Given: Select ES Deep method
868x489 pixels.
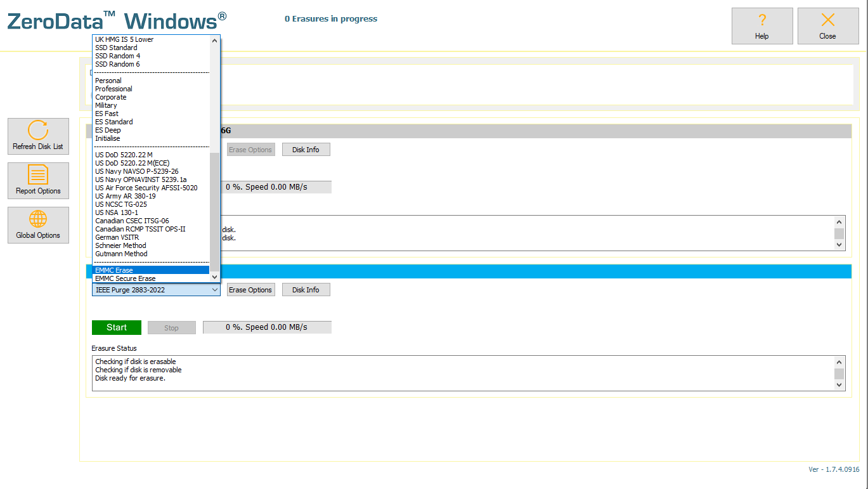Looking at the screenshot, I should pos(151,130).
